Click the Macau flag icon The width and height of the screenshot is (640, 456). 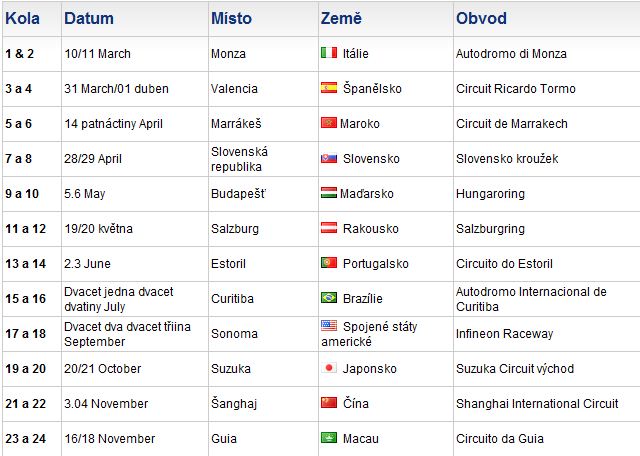click(329, 438)
